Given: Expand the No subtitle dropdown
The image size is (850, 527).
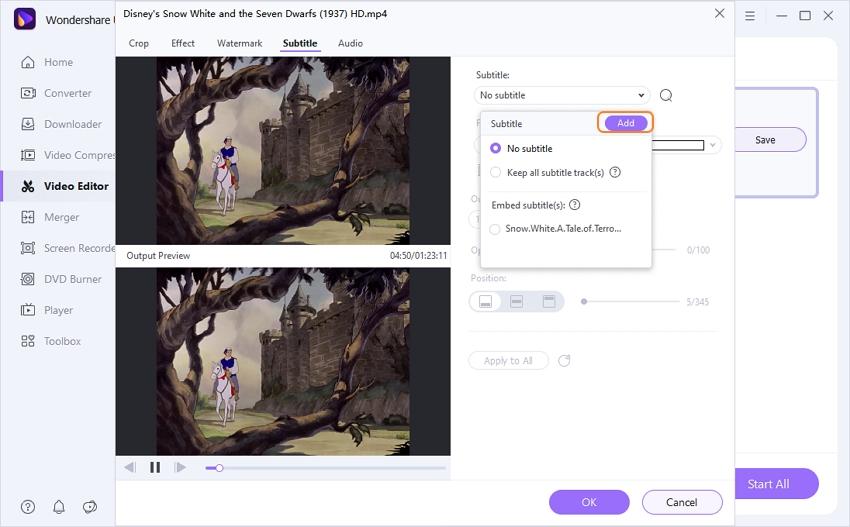Looking at the screenshot, I should (561, 96).
